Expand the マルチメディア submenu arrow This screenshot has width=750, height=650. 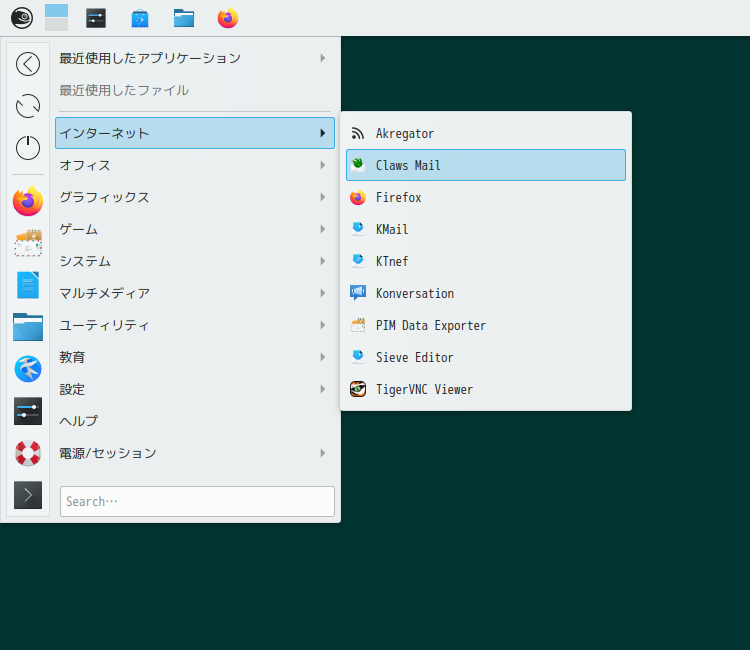point(323,293)
